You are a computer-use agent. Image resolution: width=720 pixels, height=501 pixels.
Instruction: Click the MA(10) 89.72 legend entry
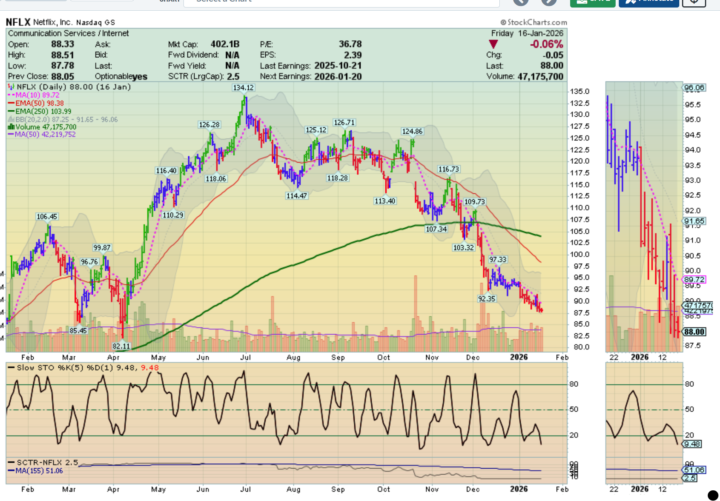(x=34, y=95)
